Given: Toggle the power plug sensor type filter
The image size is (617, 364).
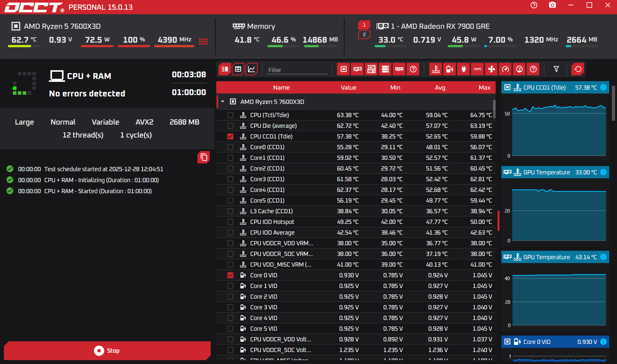Looking at the screenshot, I should coord(464,69).
